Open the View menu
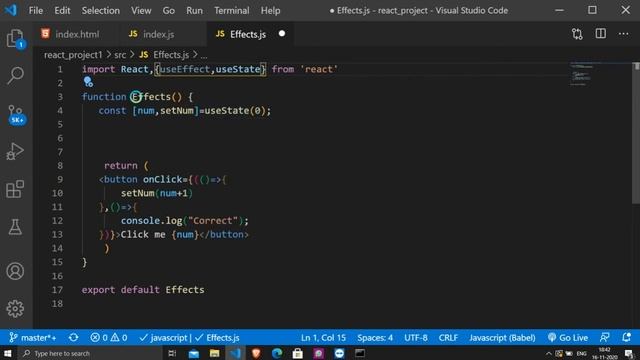Screen dimensions: 640x360 click(x=141, y=10)
